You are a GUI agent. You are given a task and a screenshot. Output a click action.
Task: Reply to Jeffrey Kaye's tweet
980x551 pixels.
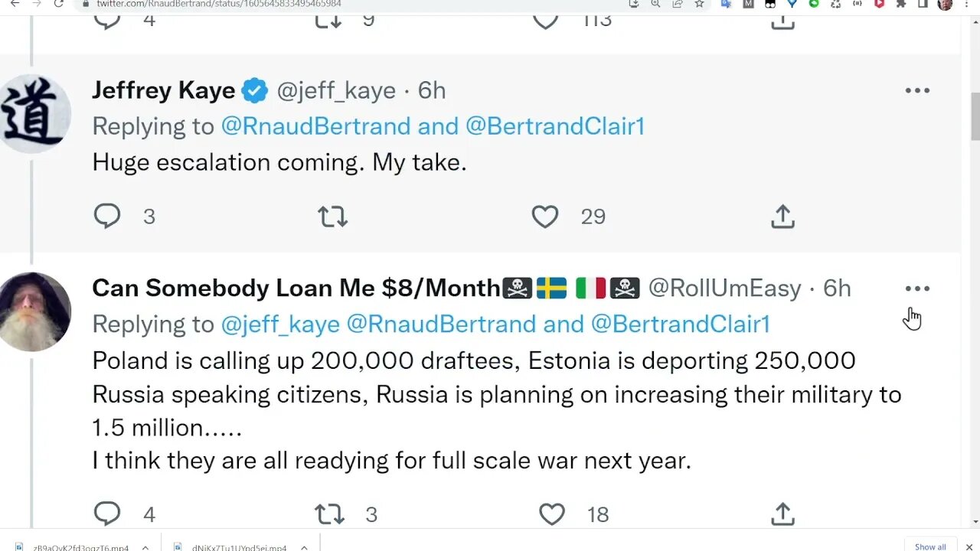pos(107,217)
